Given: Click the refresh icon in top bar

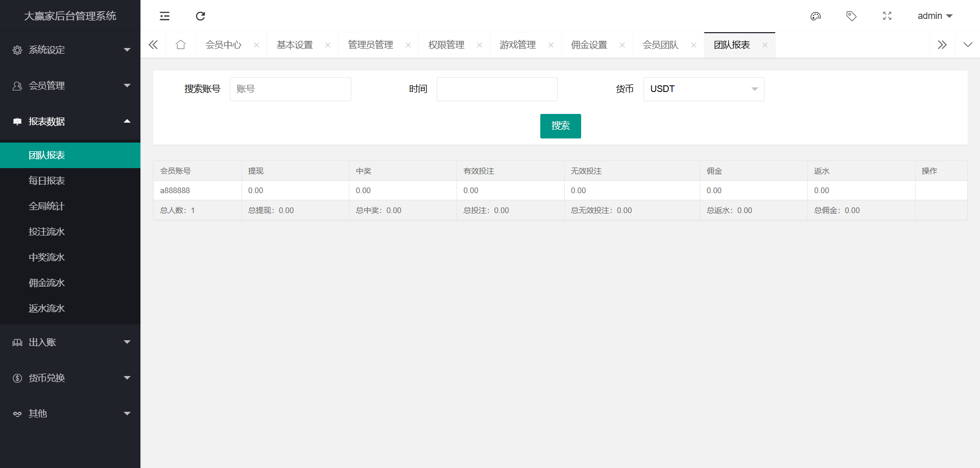Looking at the screenshot, I should point(200,16).
